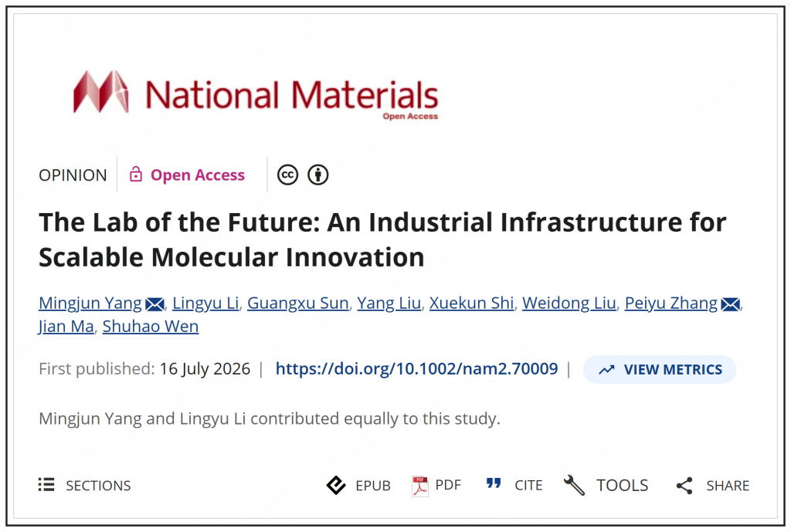Click the quotation marks Cite icon

click(494, 483)
